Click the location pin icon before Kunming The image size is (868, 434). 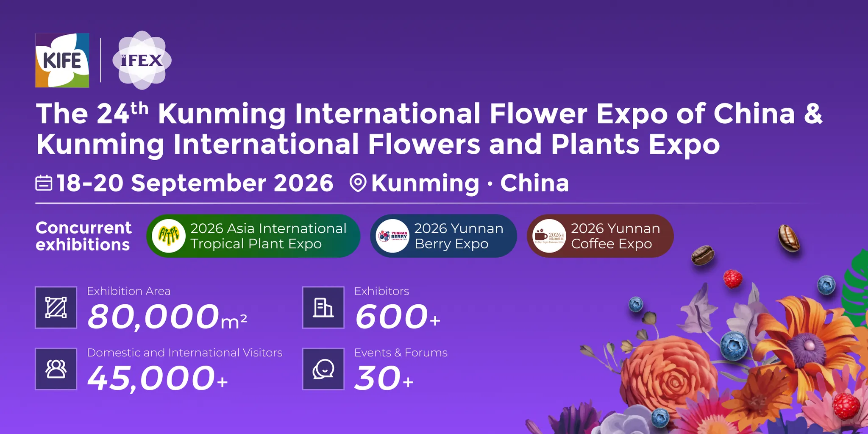tap(358, 183)
